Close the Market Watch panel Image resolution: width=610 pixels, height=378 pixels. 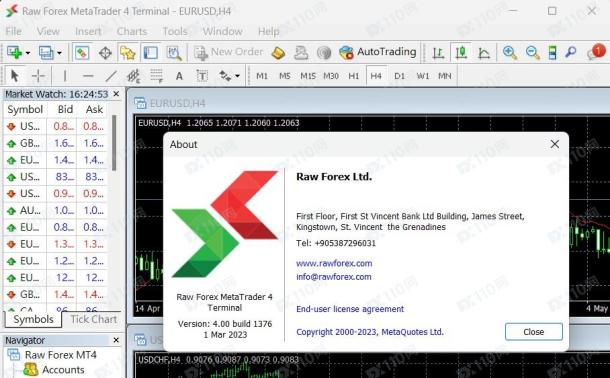tap(116, 94)
